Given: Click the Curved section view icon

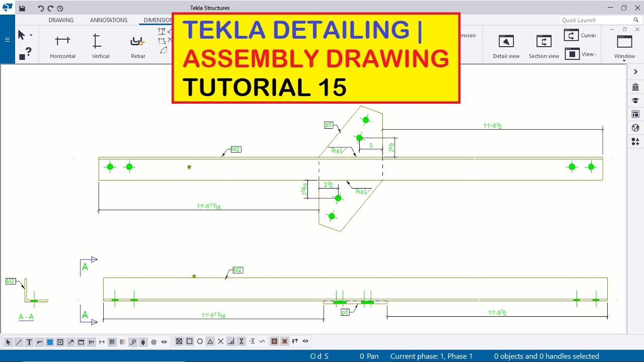Looking at the screenshot, I should (x=572, y=35).
